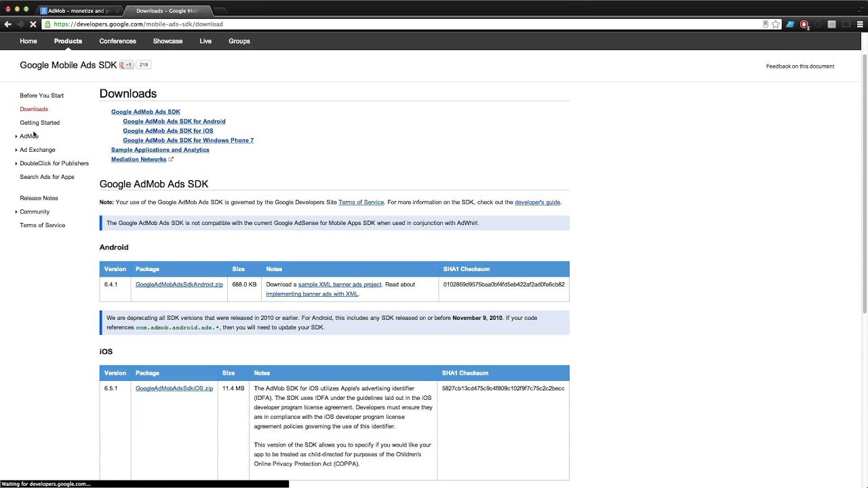Open the Chrome hamburger menu
This screenshot has height=488, width=868.
[x=860, y=24]
